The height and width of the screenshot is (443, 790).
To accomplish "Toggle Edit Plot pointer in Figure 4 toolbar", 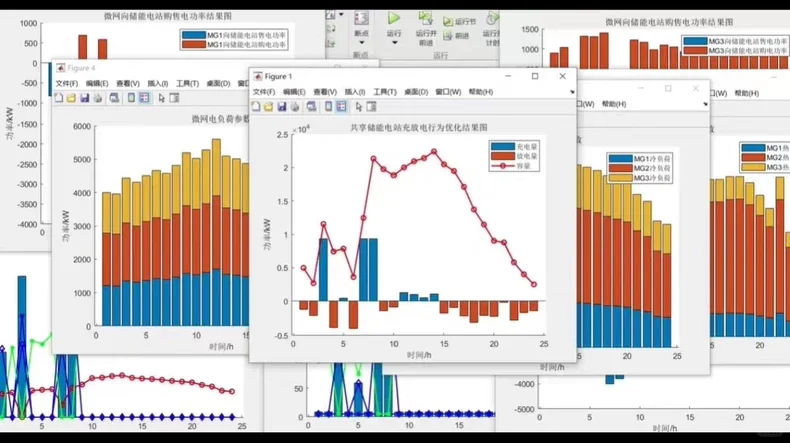I will 161,98.
